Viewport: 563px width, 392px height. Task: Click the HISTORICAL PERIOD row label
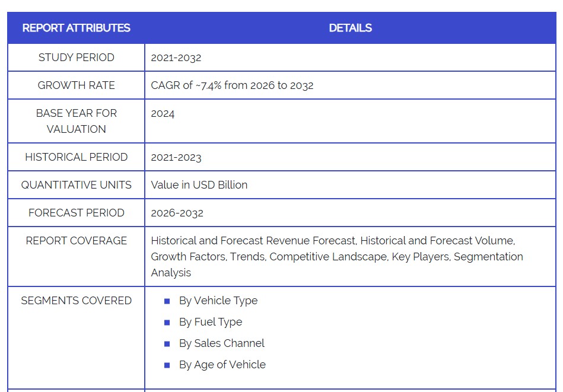76,157
